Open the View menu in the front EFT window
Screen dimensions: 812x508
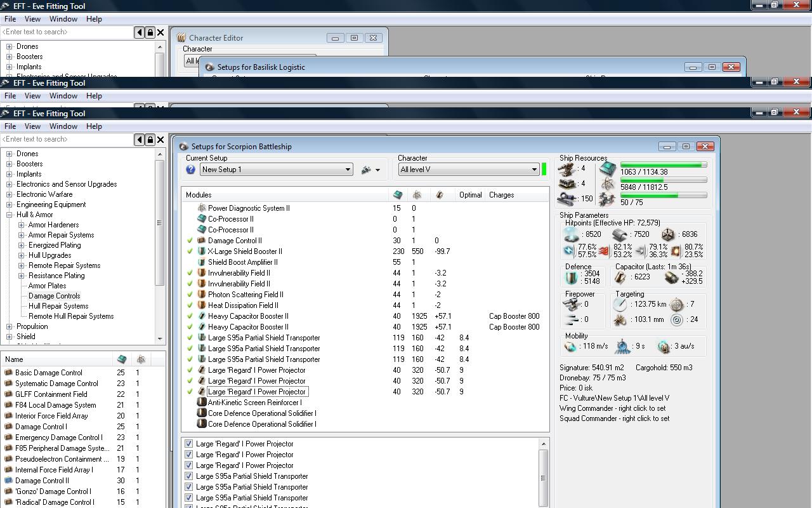point(32,126)
